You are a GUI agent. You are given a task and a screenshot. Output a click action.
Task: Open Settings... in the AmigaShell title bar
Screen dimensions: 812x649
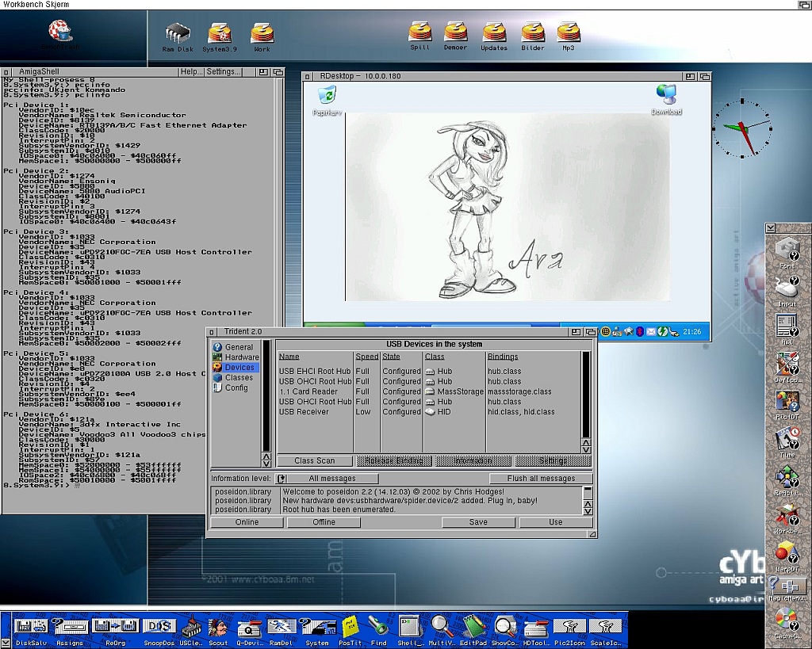(223, 72)
